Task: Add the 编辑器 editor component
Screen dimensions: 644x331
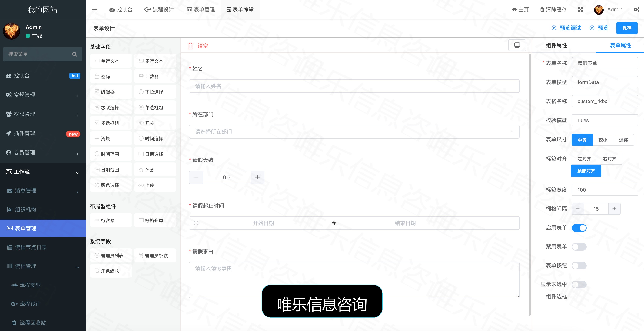Action: pos(111,92)
